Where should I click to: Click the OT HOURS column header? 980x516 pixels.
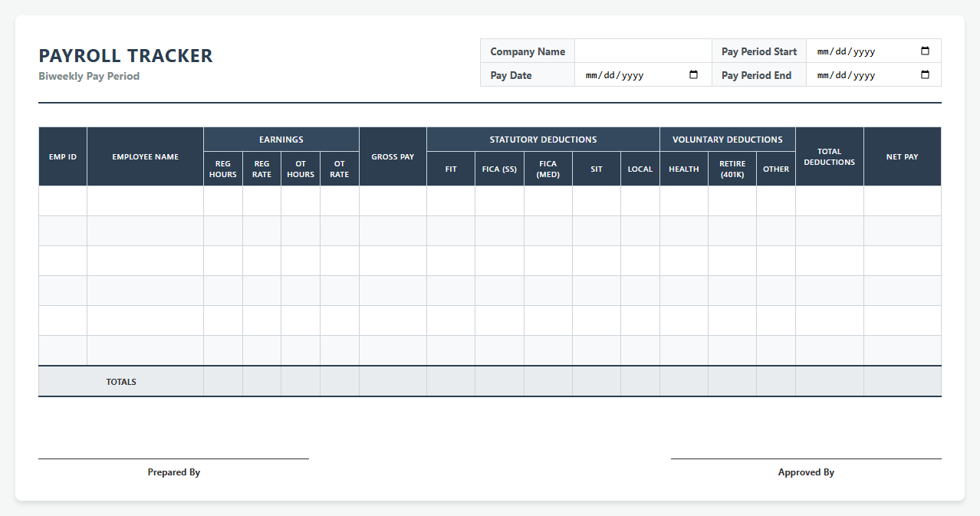(x=301, y=169)
